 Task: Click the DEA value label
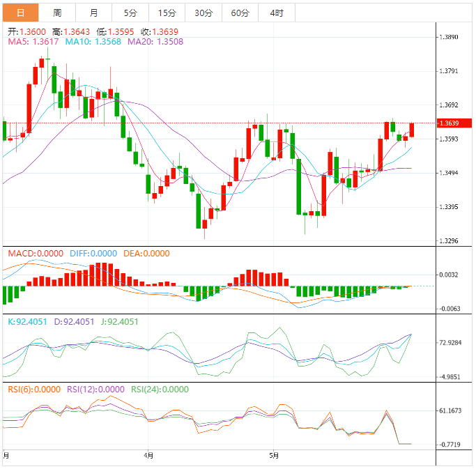[146, 254]
